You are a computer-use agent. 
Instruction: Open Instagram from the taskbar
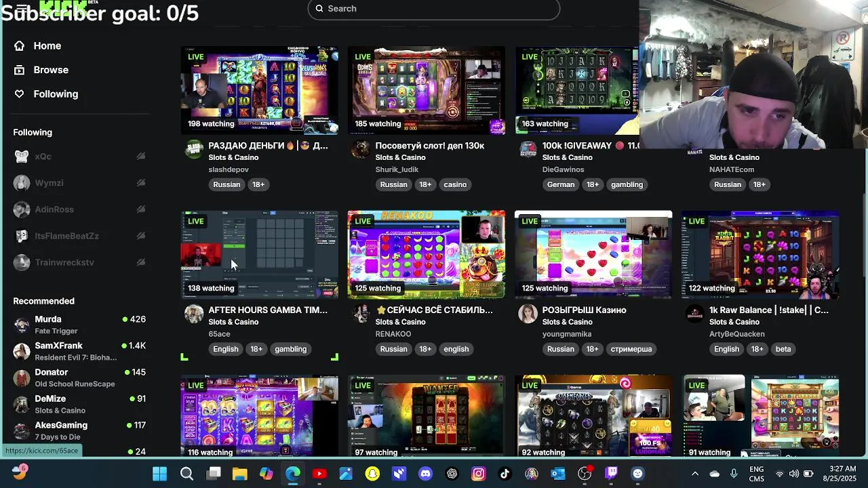[479, 474]
